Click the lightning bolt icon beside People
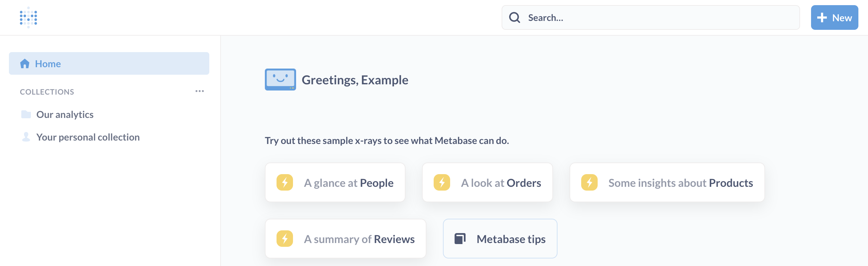 click(285, 182)
